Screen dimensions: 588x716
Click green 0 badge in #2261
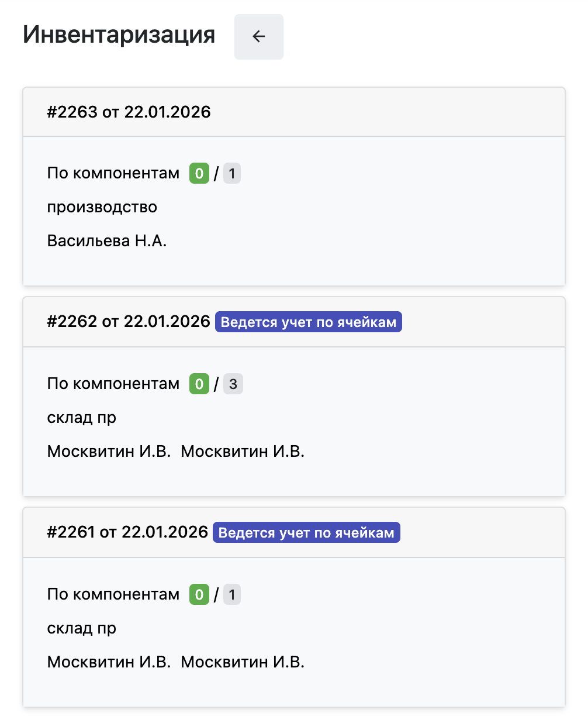point(199,595)
